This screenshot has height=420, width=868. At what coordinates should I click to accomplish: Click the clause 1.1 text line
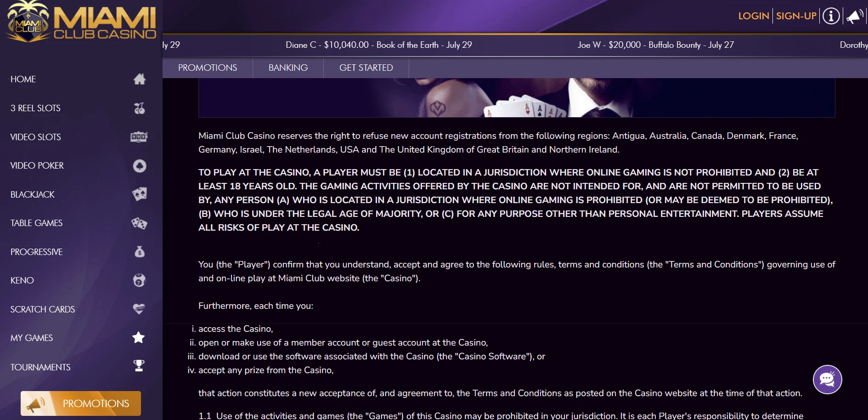[x=501, y=415]
